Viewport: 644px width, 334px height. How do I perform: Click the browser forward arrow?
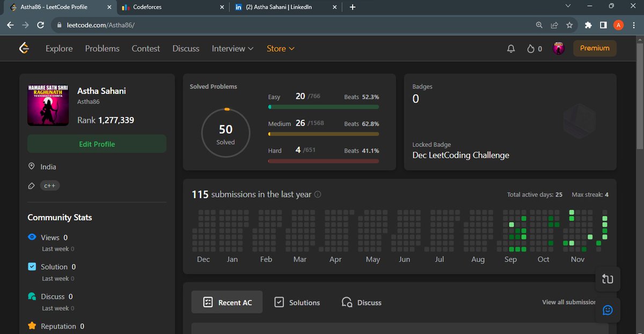(26, 25)
